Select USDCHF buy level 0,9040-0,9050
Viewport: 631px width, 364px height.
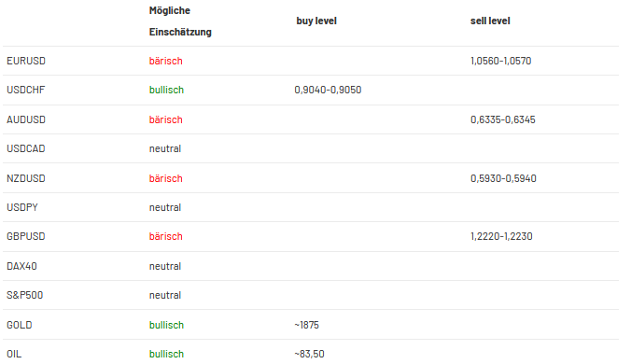tap(328, 91)
